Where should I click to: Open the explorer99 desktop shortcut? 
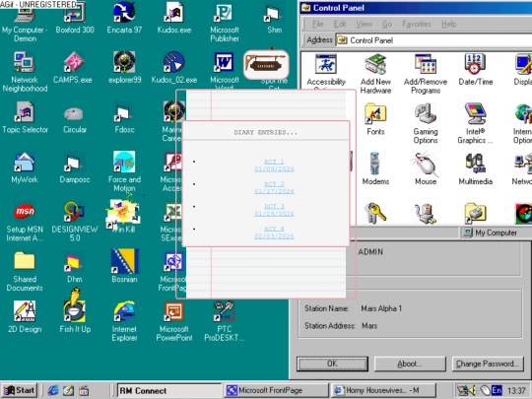124,68
